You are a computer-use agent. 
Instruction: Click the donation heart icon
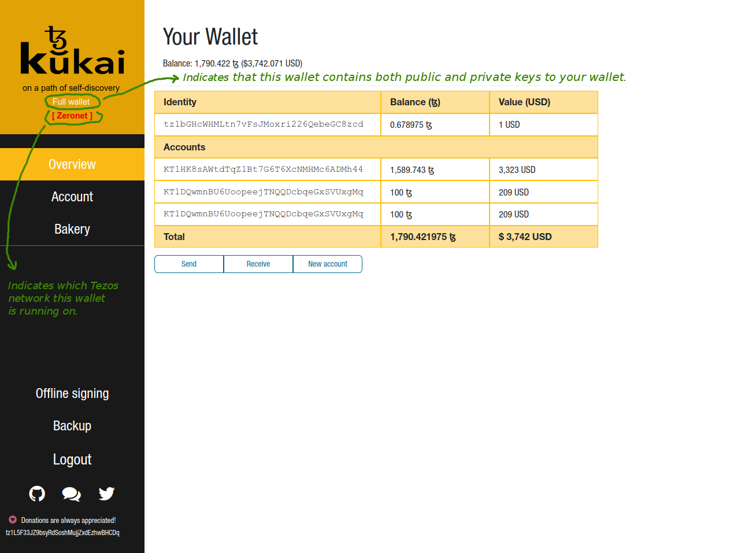click(x=13, y=519)
